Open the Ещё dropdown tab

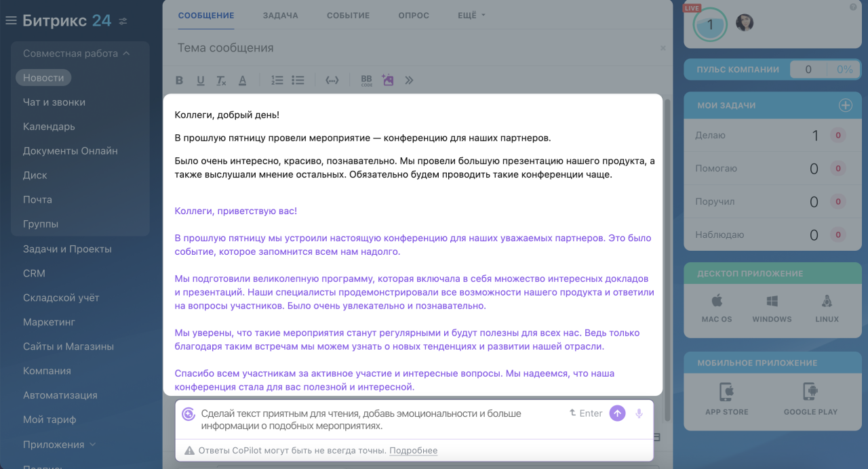pyautogui.click(x=471, y=16)
